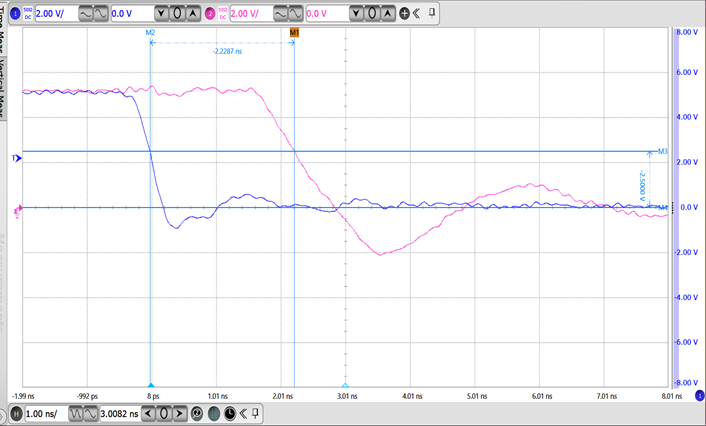Zero the channel 2 offset

point(372,14)
